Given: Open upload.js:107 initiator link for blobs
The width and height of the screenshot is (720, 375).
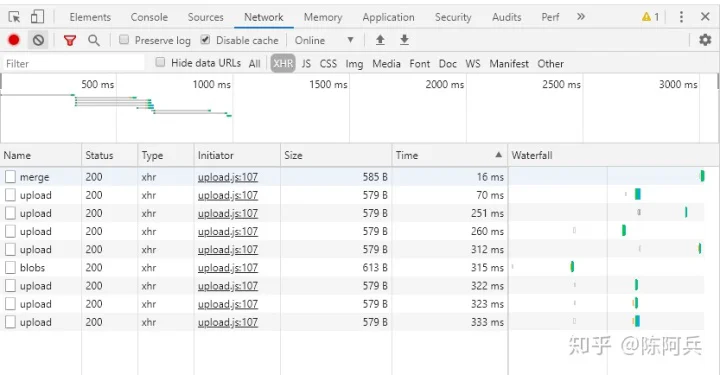Looking at the screenshot, I should click(228, 268).
